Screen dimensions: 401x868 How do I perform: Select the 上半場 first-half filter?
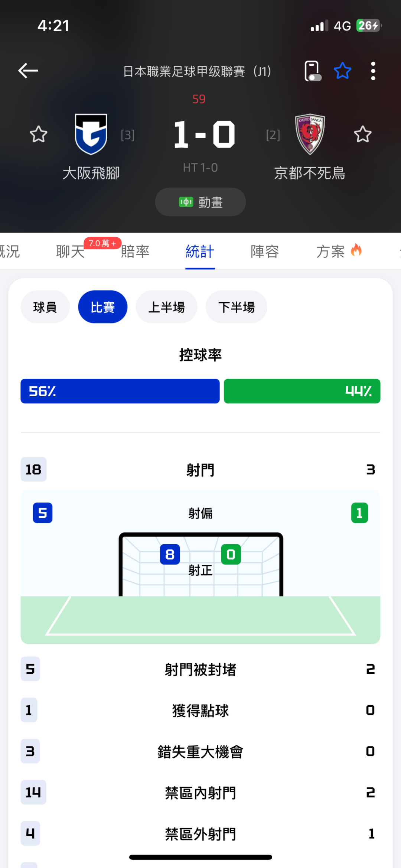pyautogui.click(x=166, y=307)
